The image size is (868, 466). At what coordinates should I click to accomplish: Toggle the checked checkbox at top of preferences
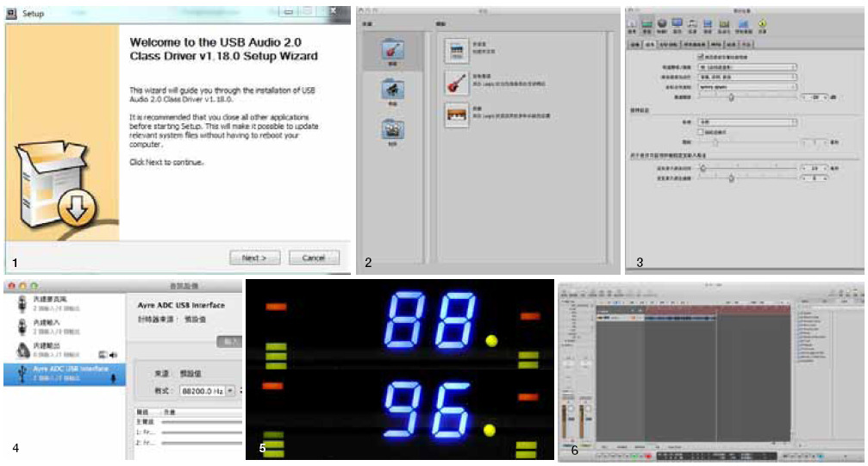click(699, 56)
